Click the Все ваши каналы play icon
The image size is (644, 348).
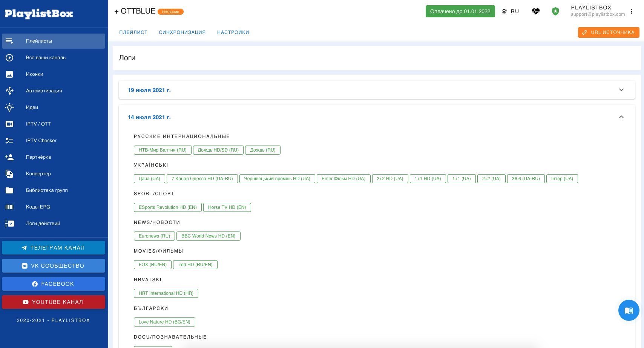tap(9, 58)
